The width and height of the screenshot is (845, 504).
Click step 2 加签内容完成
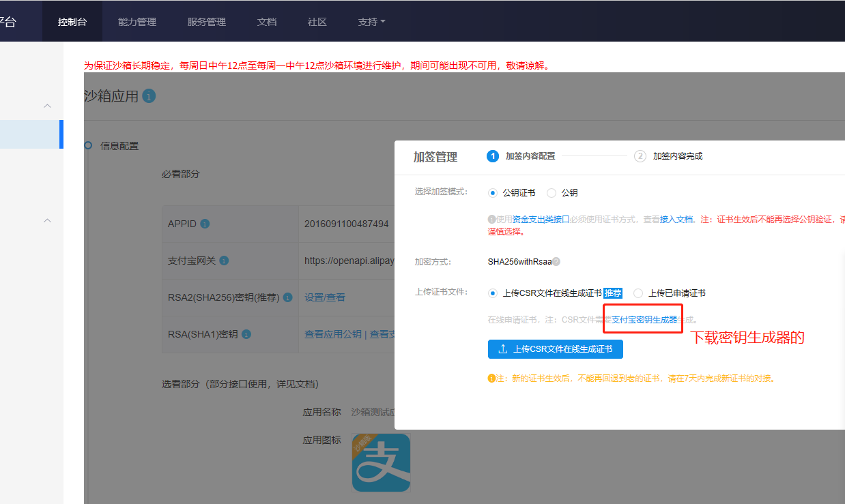tap(668, 156)
